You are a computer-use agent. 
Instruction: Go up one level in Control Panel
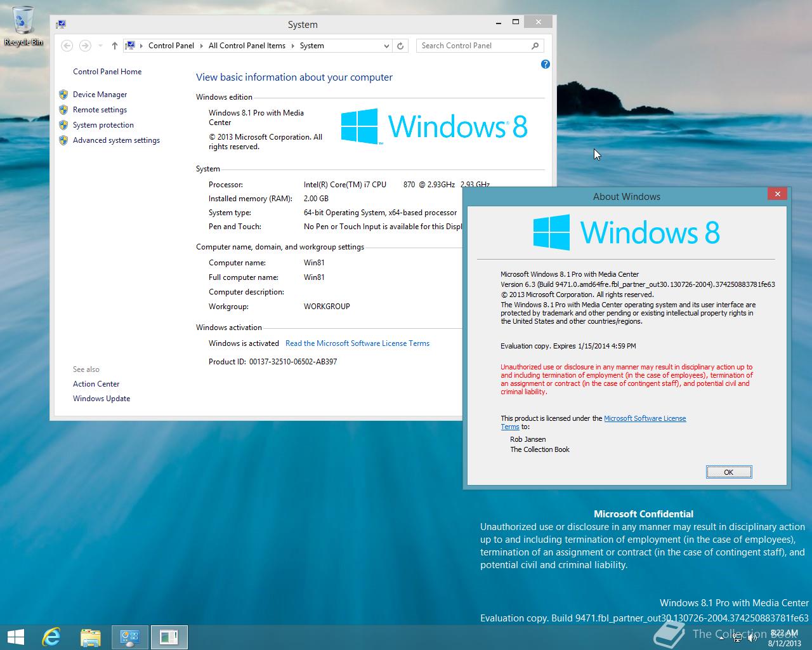pos(114,46)
